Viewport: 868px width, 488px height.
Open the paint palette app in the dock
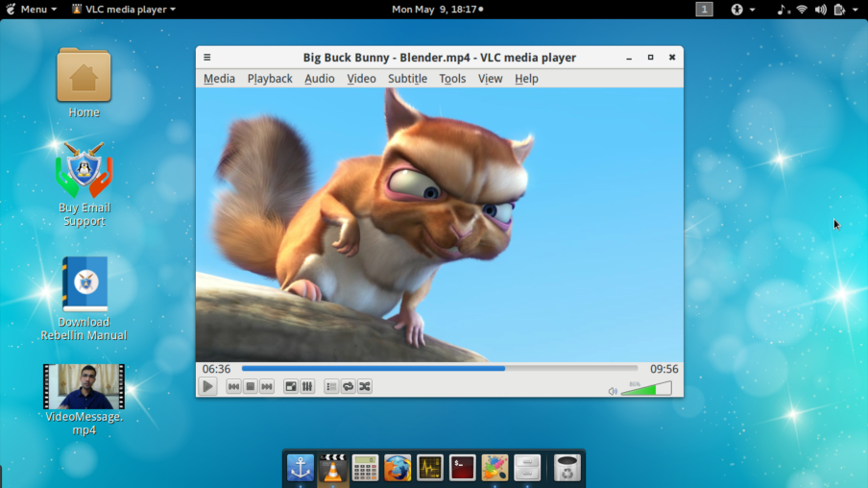(x=494, y=468)
